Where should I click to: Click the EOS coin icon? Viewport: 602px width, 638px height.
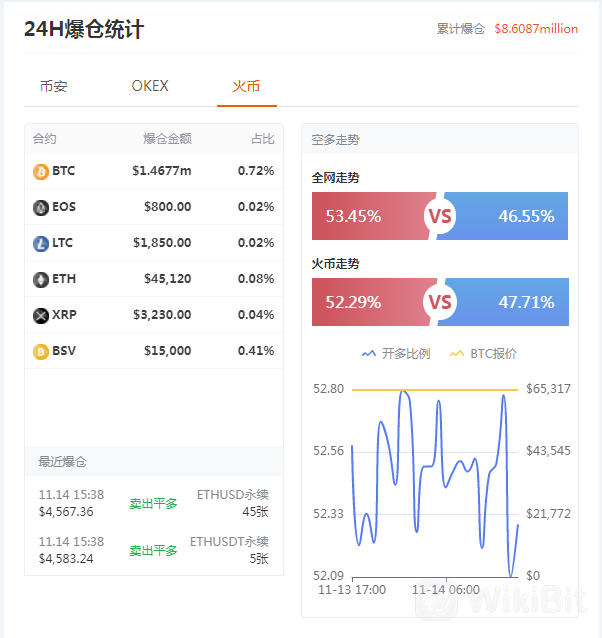click(x=41, y=208)
